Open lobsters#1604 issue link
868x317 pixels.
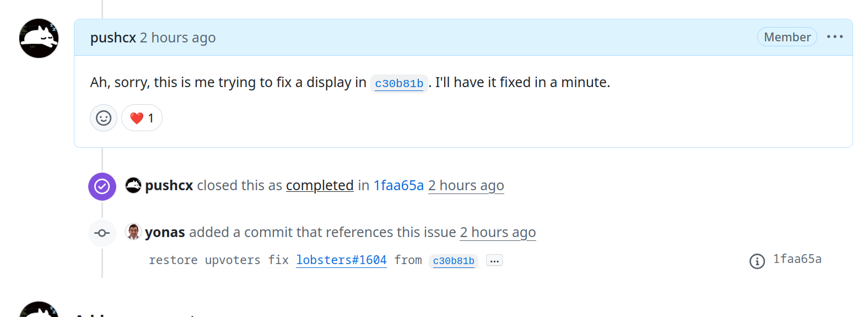[x=341, y=260]
